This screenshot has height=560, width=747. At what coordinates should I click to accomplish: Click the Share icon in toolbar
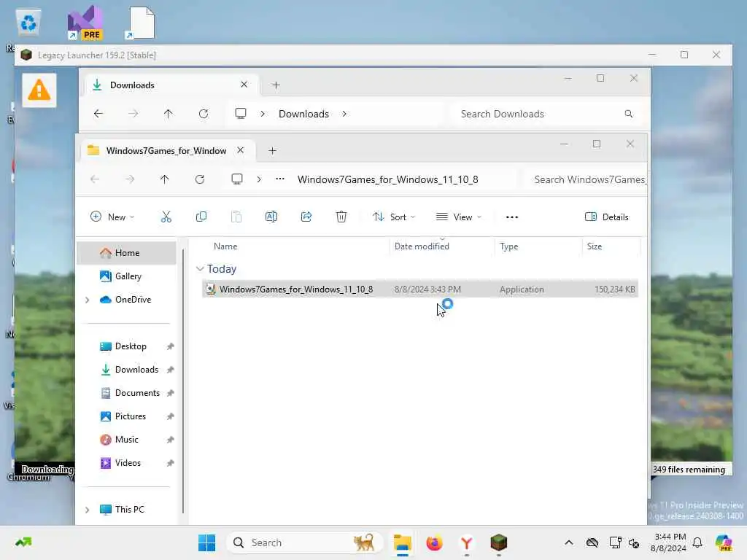pos(306,217)
